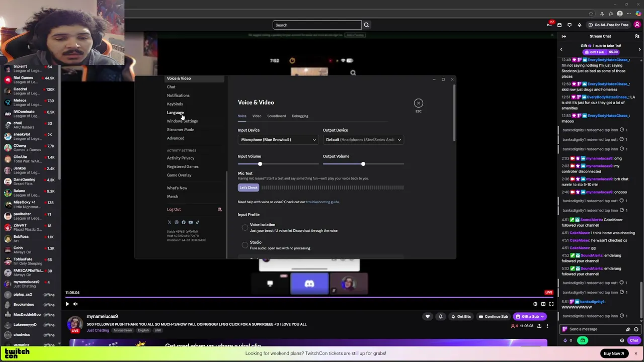Click Go Ad-Free for Free button
The height and width of the screenshot is (362, 644).
[608, 25]
